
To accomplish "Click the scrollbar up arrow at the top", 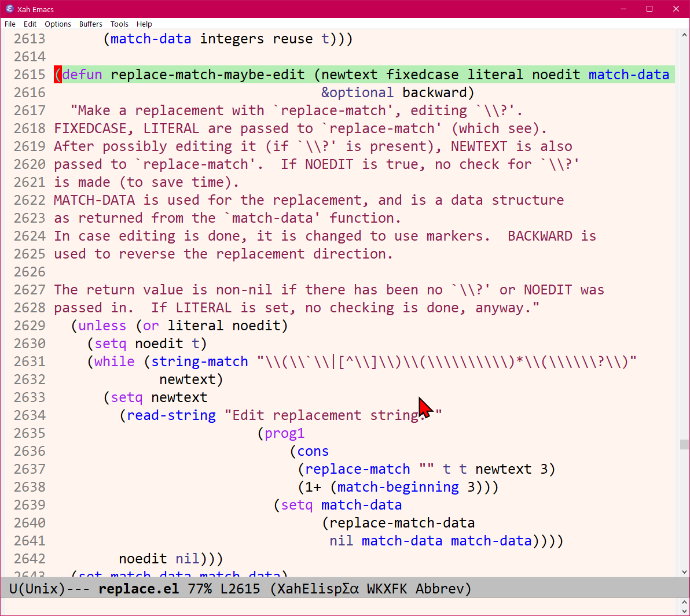I will coord(684,35).
